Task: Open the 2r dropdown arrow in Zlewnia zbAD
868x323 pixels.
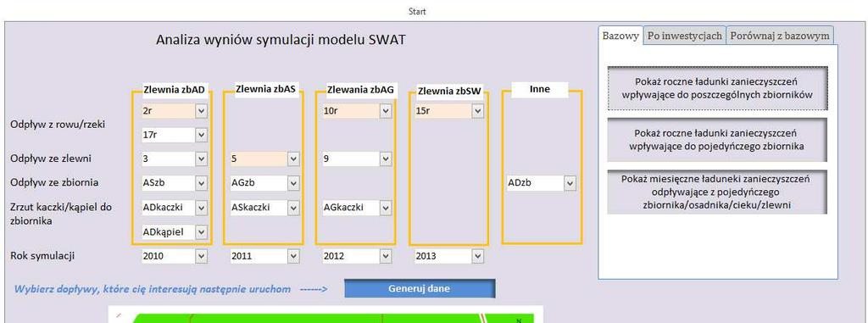Action: (201, 111)
